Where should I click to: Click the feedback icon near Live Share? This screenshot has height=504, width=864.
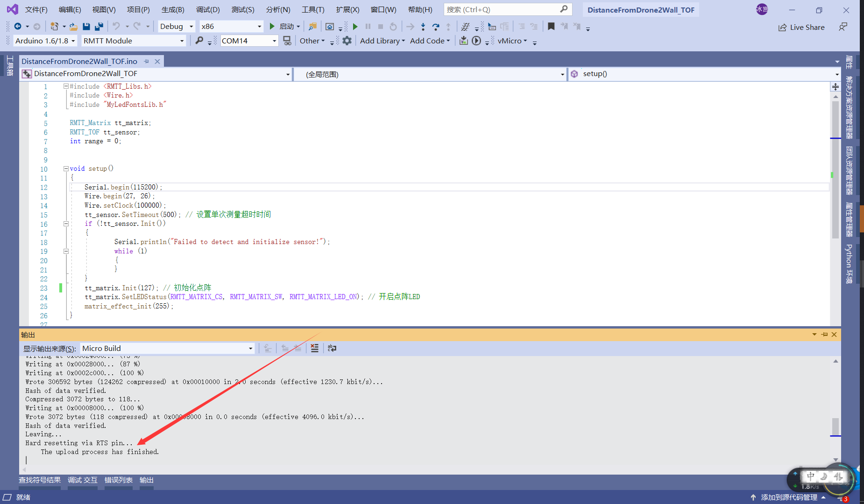[x=843, y=27]
